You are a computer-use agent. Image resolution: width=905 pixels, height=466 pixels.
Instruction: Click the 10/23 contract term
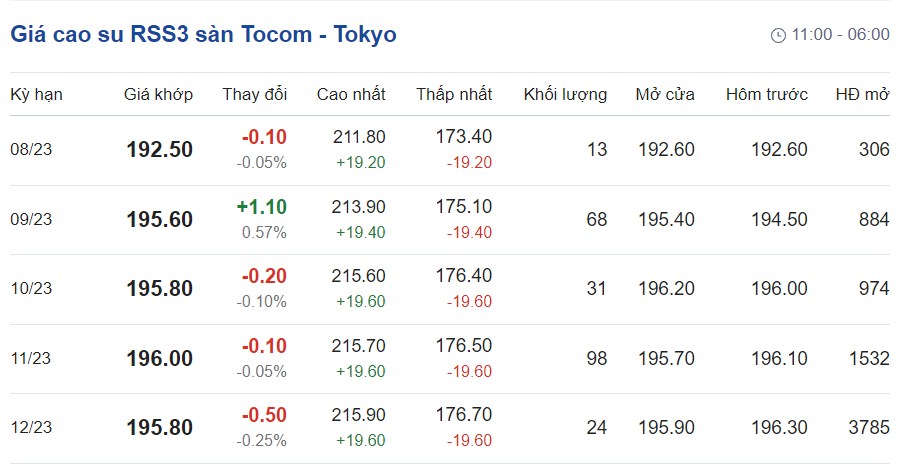30,289
